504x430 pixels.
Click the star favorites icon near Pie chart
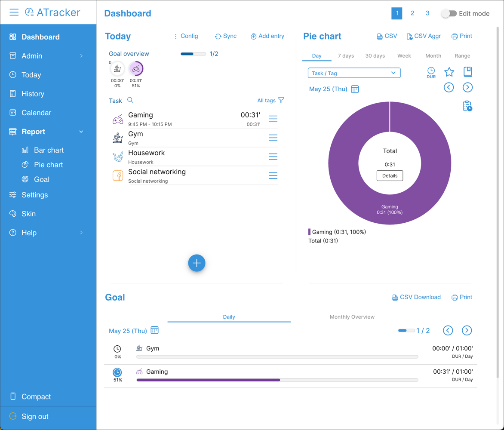click(x=449, y=72)
